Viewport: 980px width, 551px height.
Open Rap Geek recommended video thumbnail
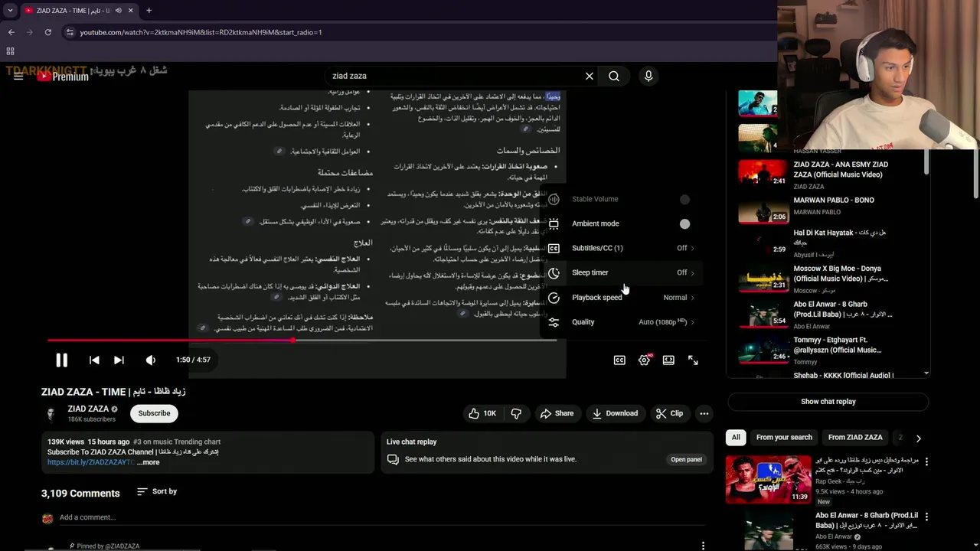tap(768, 480)
